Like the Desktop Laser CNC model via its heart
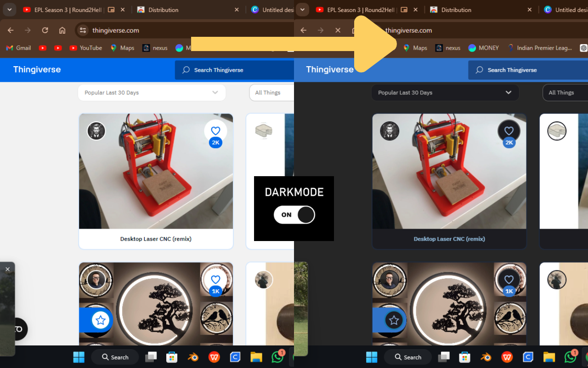Image resolution: width=588 pixels, height=368 pixels. pyautogui.click(x=215, y=131)
